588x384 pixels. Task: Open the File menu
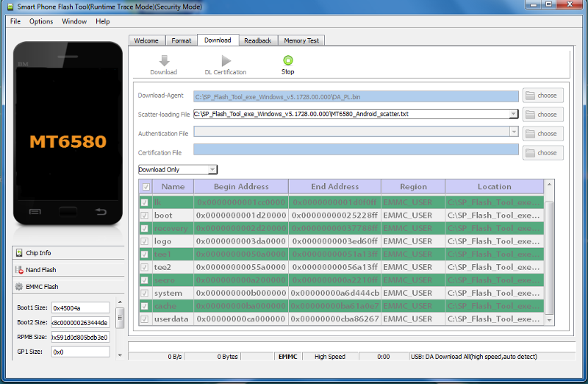pos(15,21)
